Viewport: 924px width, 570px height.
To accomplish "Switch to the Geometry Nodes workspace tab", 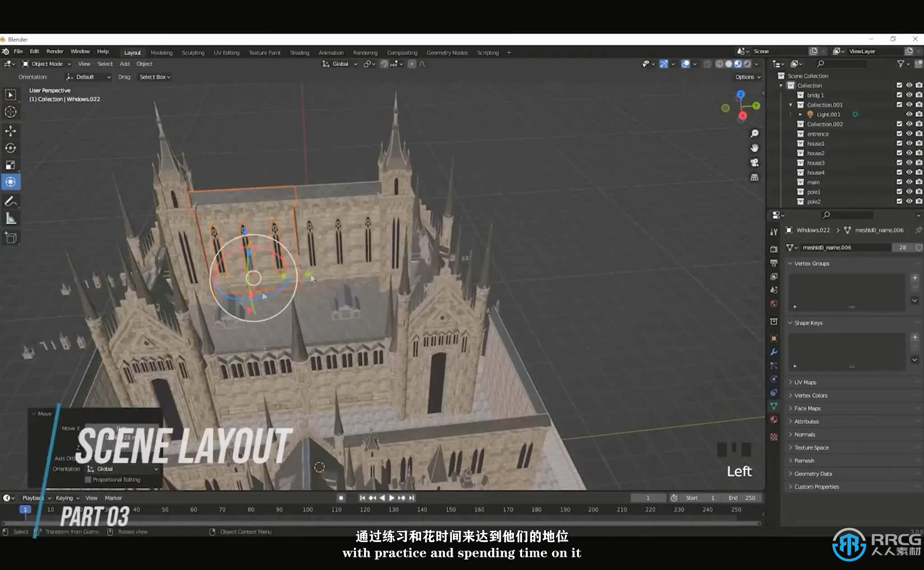I will pyautogui.click(x=447, y=53).
